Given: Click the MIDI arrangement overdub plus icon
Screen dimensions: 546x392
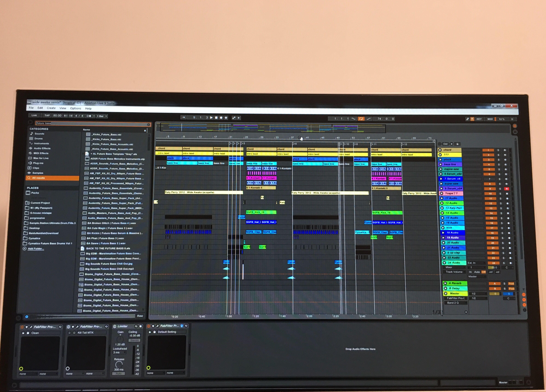Looking at the screenshot, I should [226, 118].
